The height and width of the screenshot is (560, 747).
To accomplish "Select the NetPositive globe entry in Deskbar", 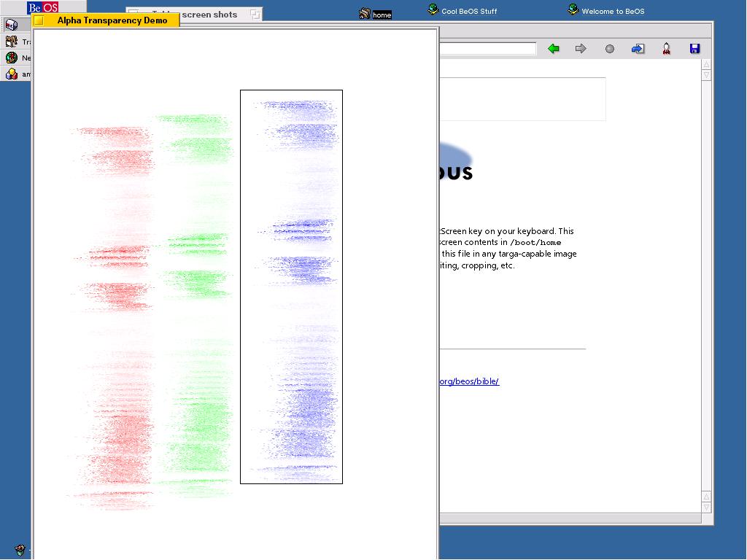I will (x=18, y=58).
